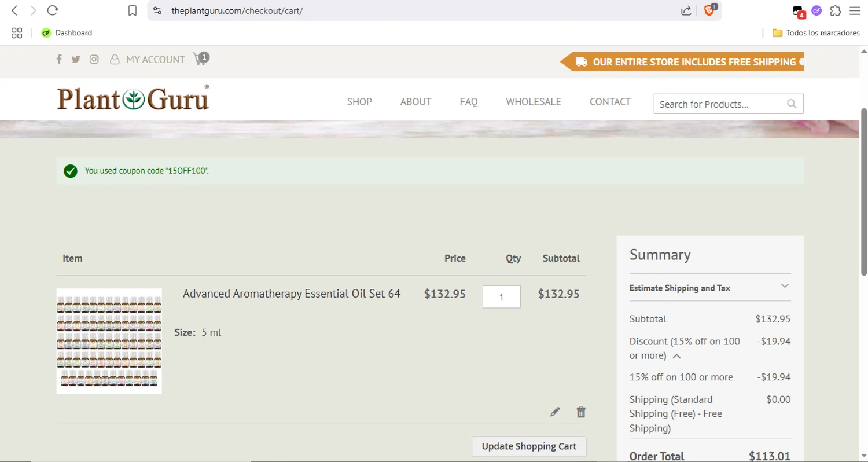The height and width of the screenshot is (462, 868).
Task: Click the purple round extension icon
Action: (x=816, y=10)
